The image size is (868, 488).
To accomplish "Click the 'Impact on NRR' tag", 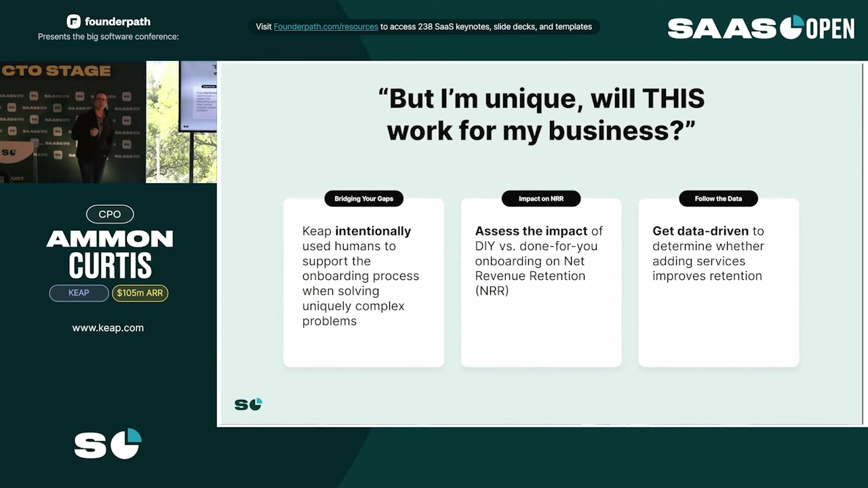I will pyautogui.click(x=541, y=199).
